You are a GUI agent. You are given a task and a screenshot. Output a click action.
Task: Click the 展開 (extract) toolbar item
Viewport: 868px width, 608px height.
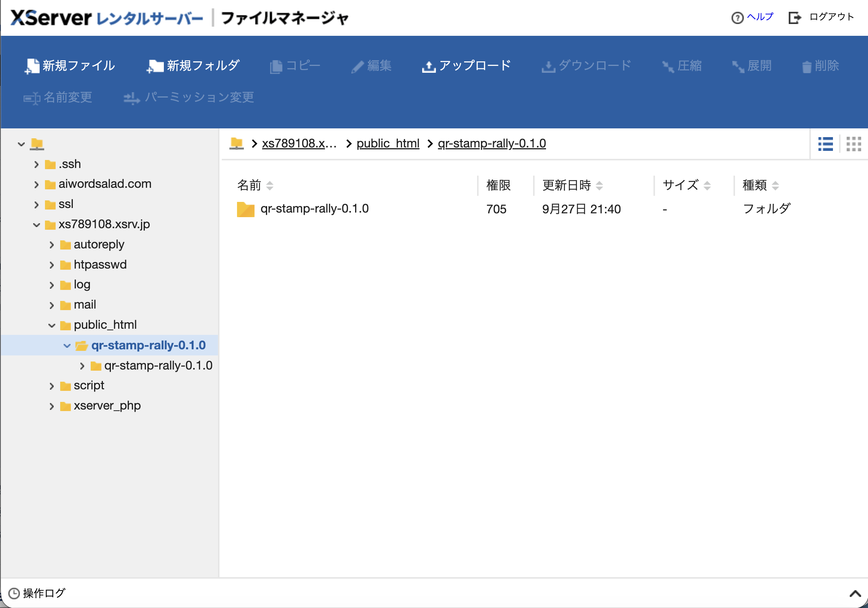[752, 66]
